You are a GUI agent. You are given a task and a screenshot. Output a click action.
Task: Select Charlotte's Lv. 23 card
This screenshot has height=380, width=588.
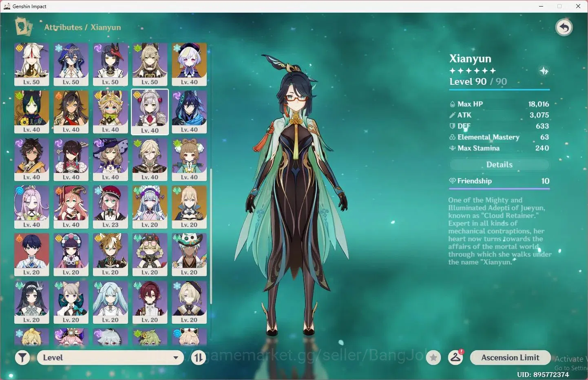pyautogui.click(x=111, y=207)
